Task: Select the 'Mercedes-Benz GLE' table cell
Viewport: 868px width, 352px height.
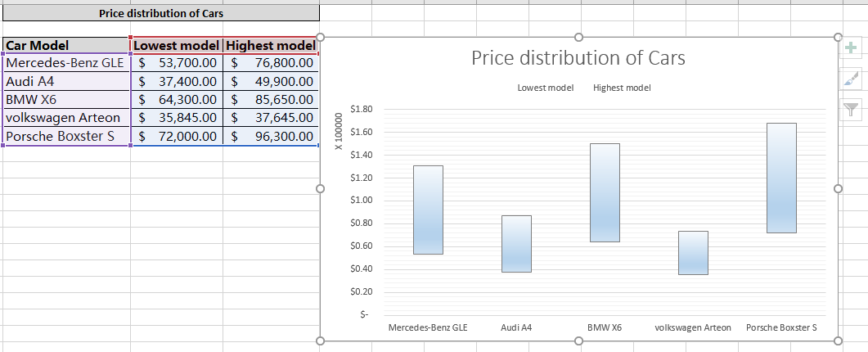Action: pos(66,63)
